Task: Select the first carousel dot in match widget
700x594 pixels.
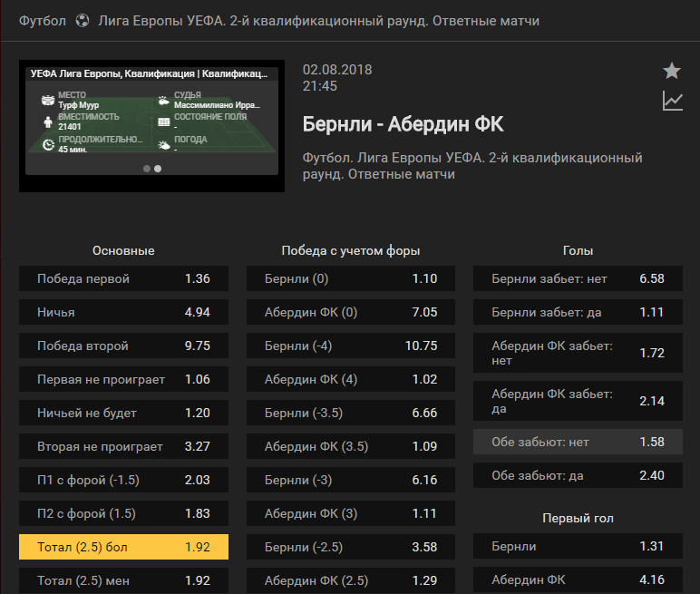Action: click(x=146, y=169)
